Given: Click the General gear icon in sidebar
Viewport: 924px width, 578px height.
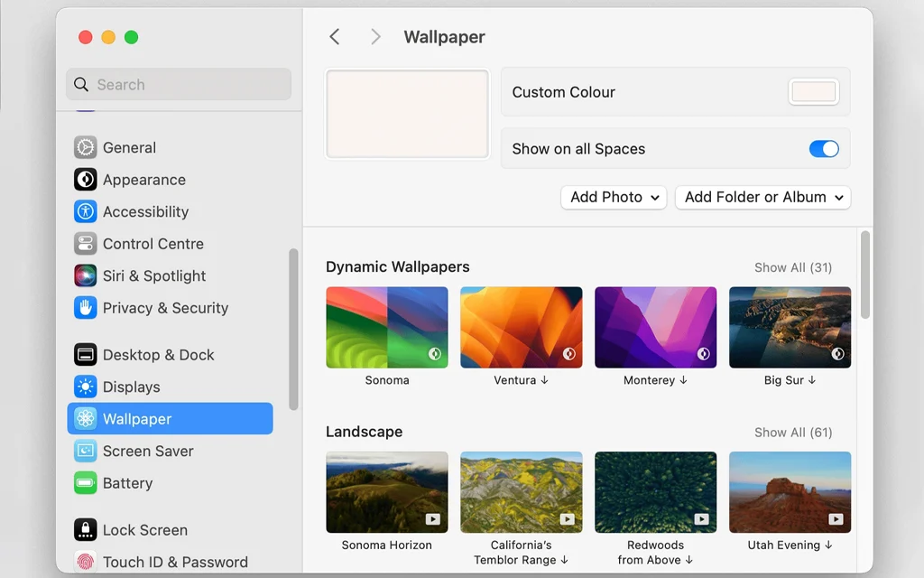Looking at the screenshot, I should [x=86, y=147].
